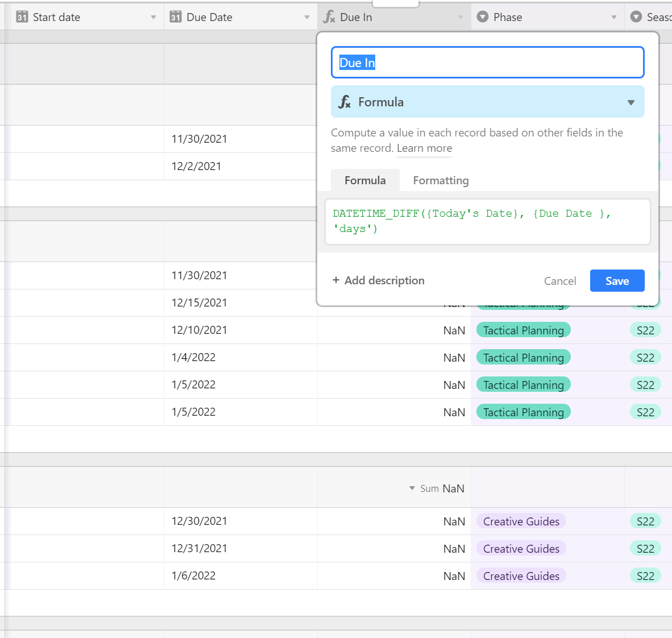Open Due Date column dropdown arrow

pyautogui.click(x=307, y=18)
